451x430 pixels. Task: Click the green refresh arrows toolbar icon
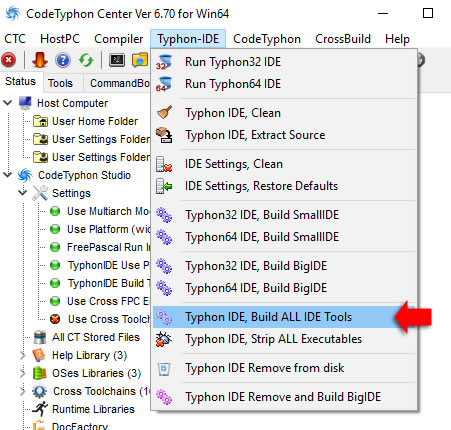tap(86, 60)
